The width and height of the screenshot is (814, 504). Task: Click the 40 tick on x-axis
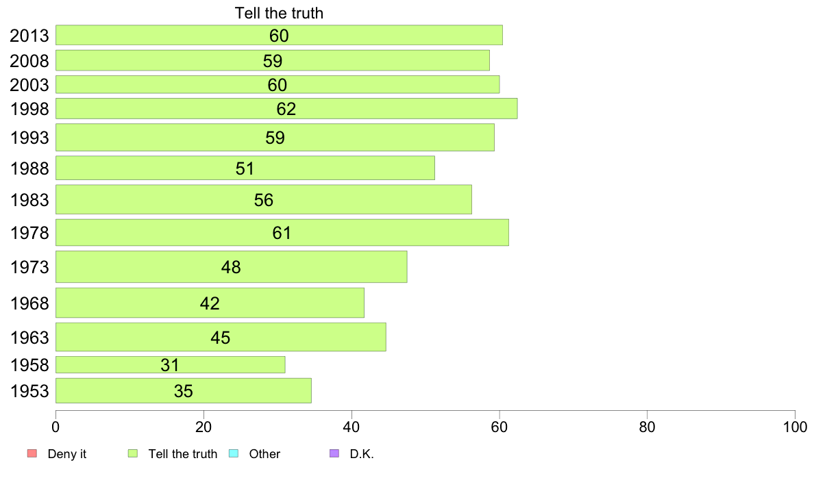pos(351,427)
